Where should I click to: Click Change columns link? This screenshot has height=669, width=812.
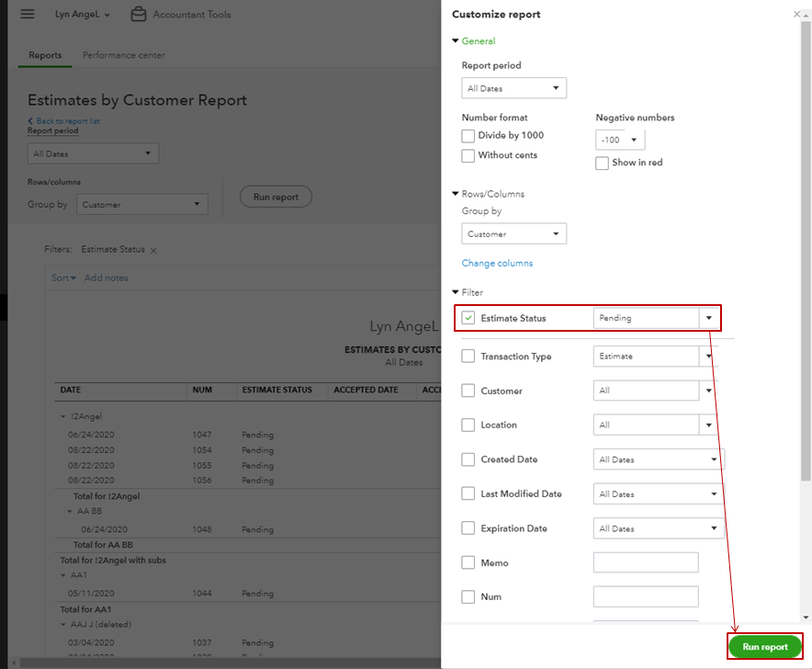pos(497,263)
